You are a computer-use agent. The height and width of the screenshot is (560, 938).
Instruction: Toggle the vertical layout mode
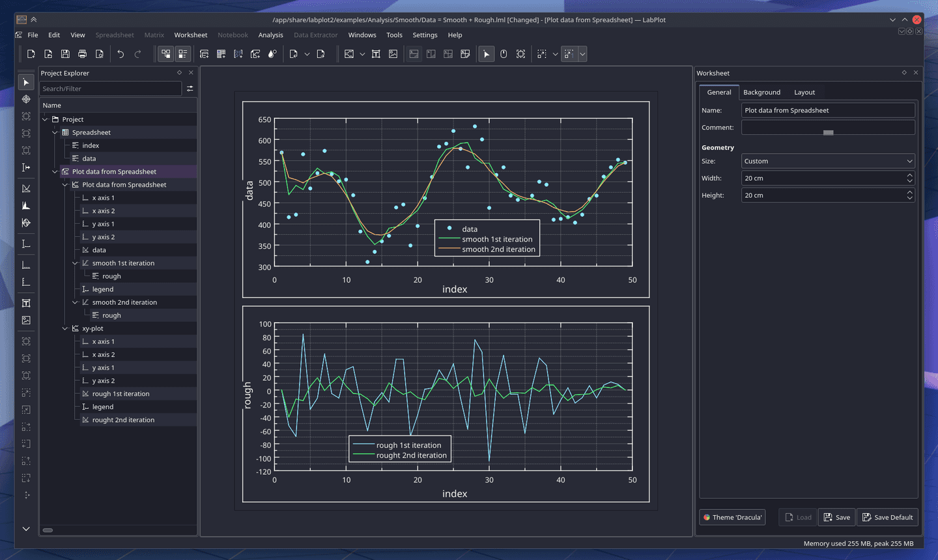click(415, 54)
